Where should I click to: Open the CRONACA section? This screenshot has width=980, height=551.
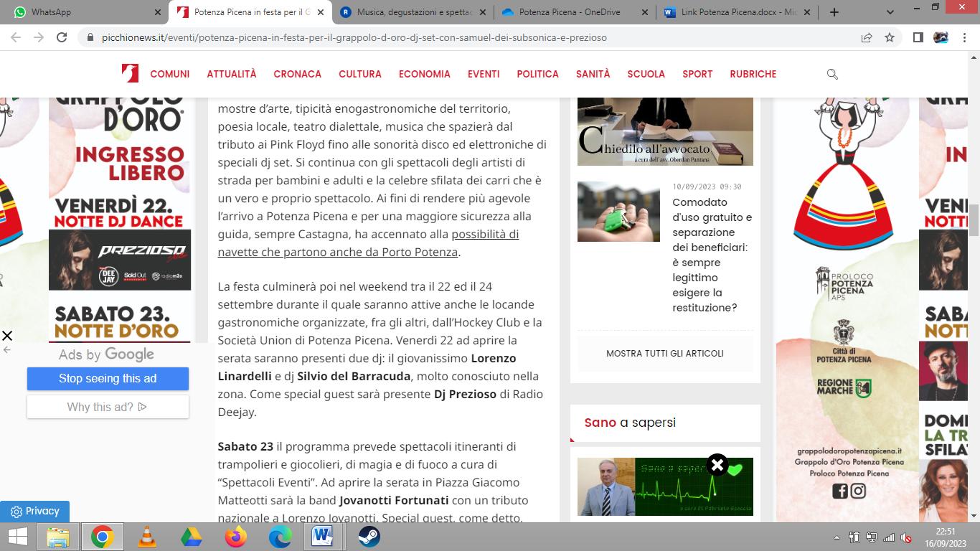coord(298,74)
